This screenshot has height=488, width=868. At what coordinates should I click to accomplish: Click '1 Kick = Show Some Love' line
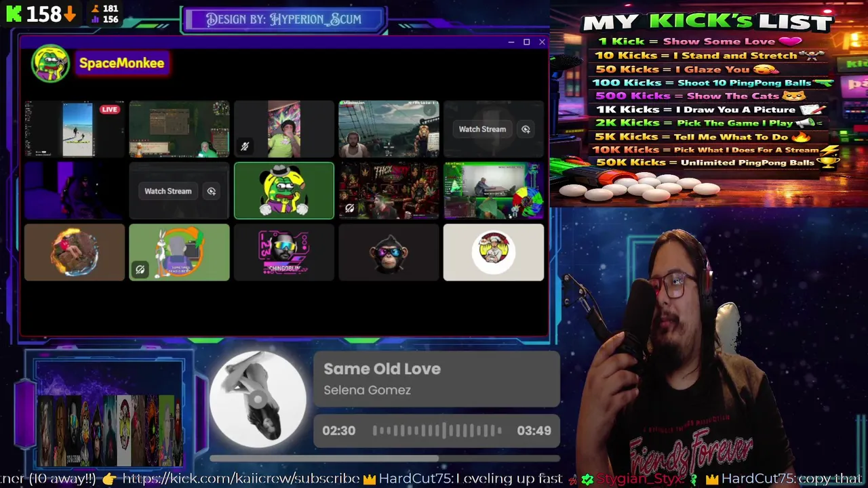(x=700, y=41)
